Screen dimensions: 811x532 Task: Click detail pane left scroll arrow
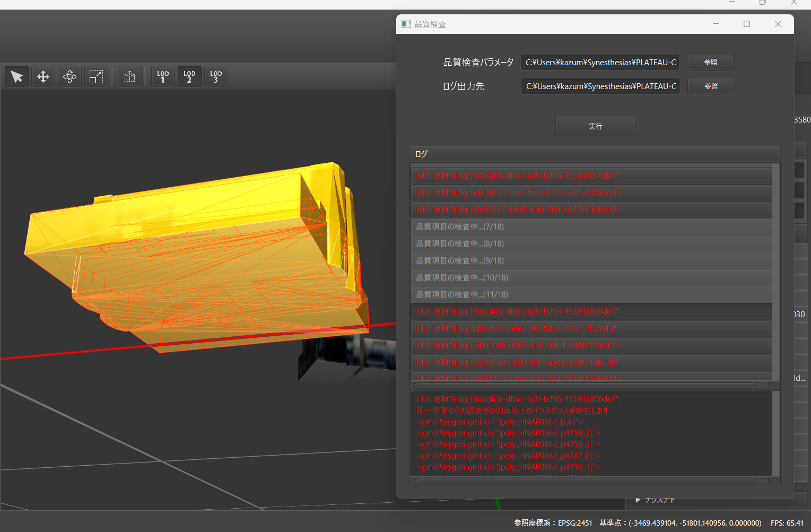[414, 481]
